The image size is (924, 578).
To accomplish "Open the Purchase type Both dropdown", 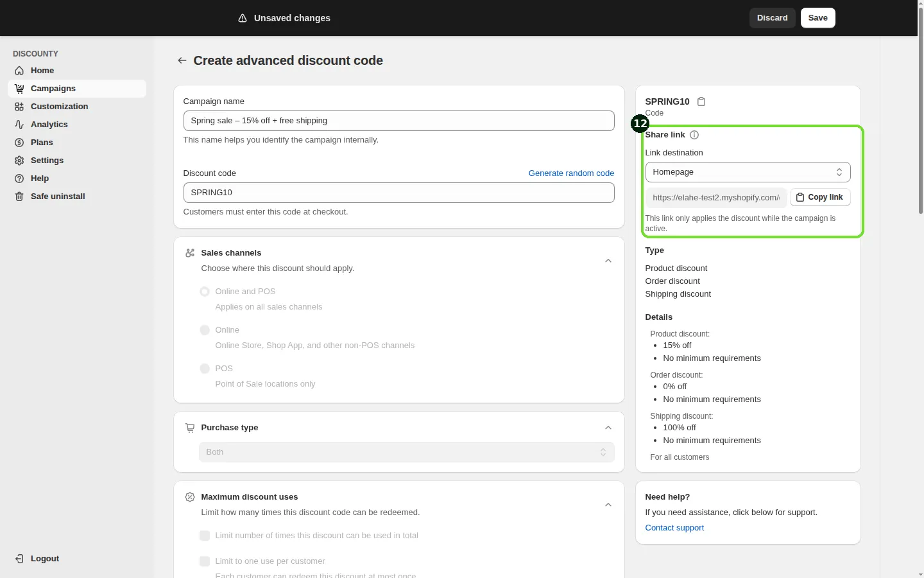I will click(x=406, y=452).
